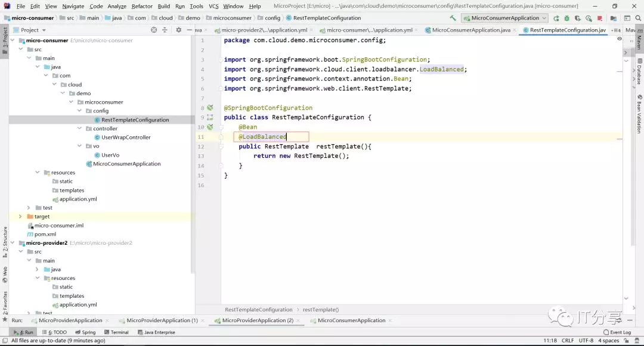Switch to MicroConsumerApplication.java editor tab
This screenshot has height=346, width=644.
coord(471,30)
